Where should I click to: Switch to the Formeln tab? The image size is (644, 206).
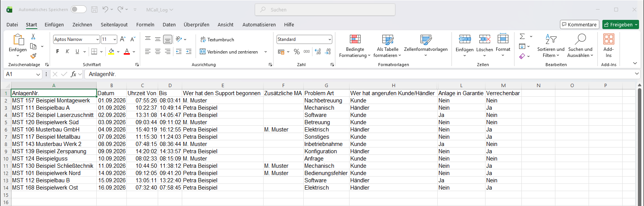tap(145, 24)
